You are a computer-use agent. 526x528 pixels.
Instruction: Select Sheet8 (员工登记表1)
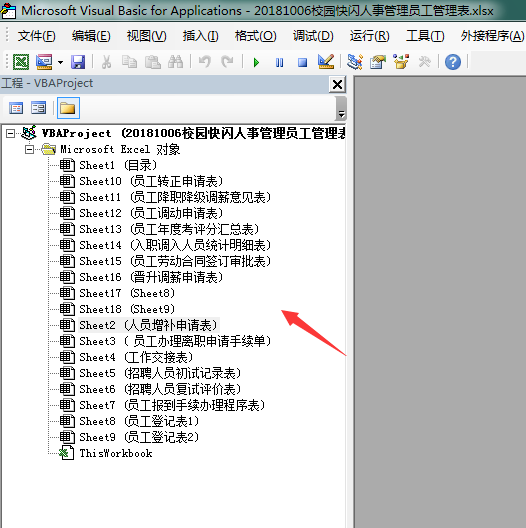(139, 421)
